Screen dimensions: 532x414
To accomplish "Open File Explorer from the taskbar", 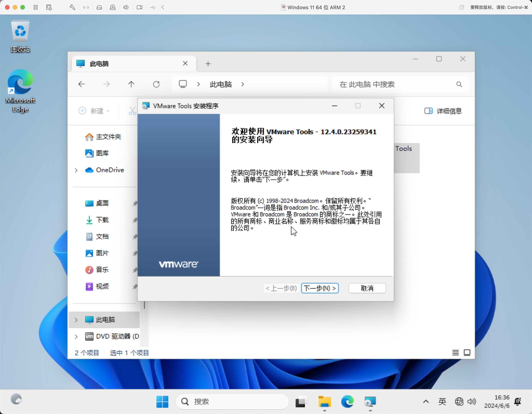I will 324,401.
